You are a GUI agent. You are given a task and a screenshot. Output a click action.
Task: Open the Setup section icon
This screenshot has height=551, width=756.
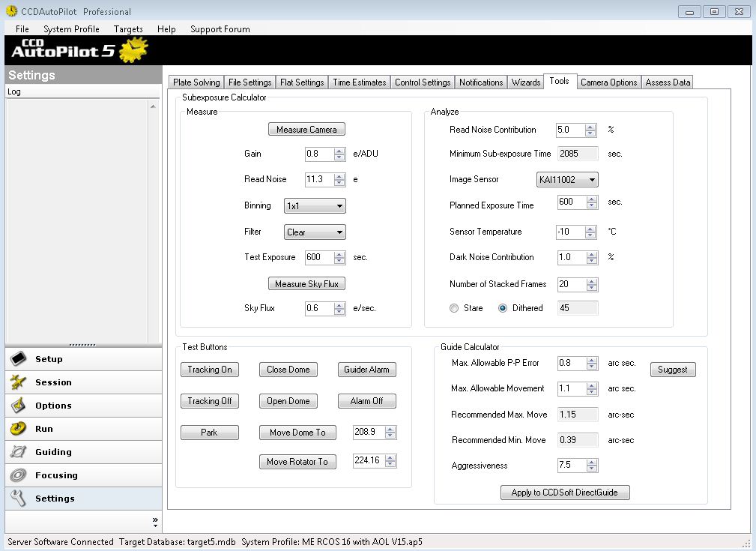(x=18, y=358)
